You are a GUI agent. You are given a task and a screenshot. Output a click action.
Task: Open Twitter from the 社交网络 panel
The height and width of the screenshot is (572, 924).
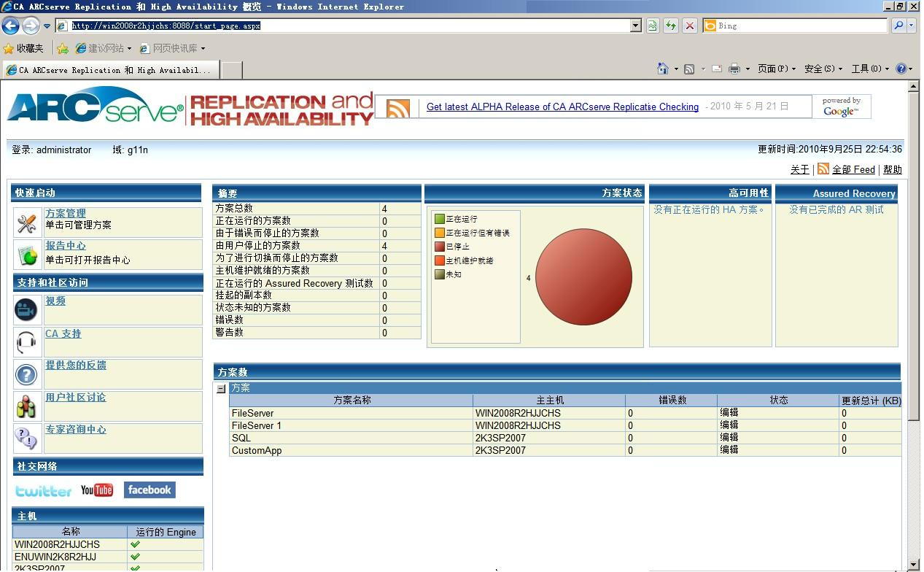click(42, 490)
